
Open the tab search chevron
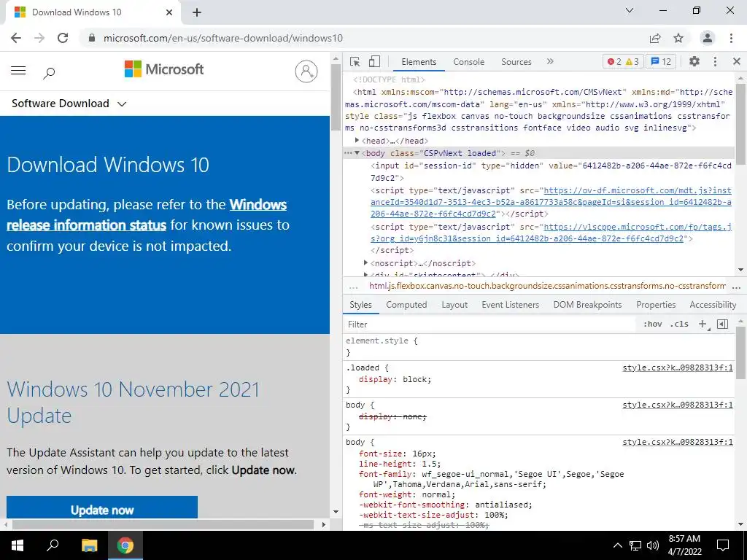[630, 10]
